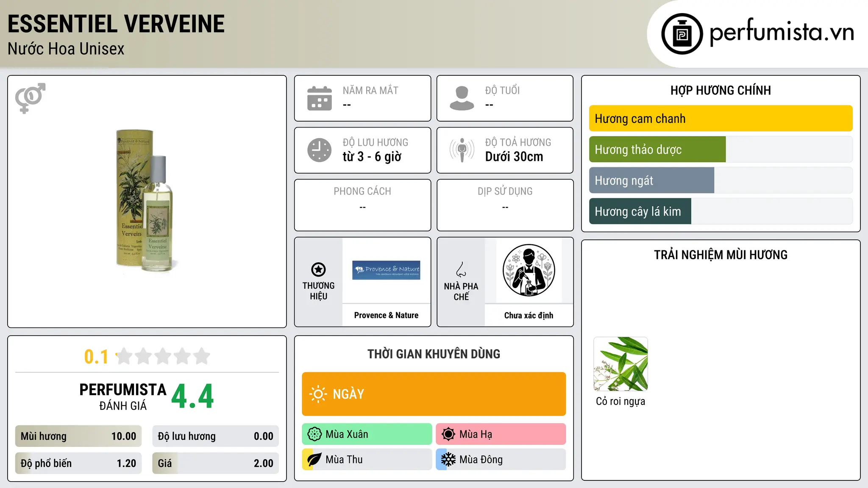Click the HỢP HƯƠNG CHÍNH heading

pyautogui.click(x=721, y=90)
